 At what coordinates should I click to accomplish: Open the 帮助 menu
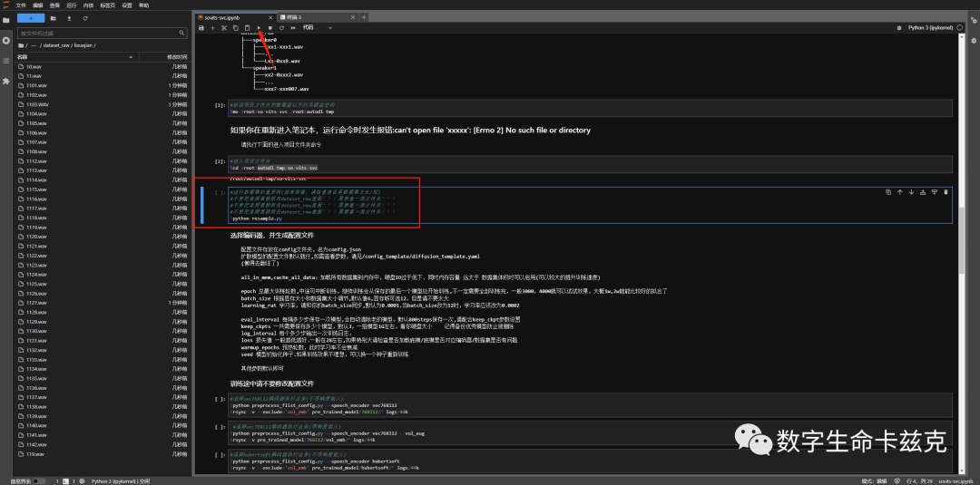click(x=144, y=5)
